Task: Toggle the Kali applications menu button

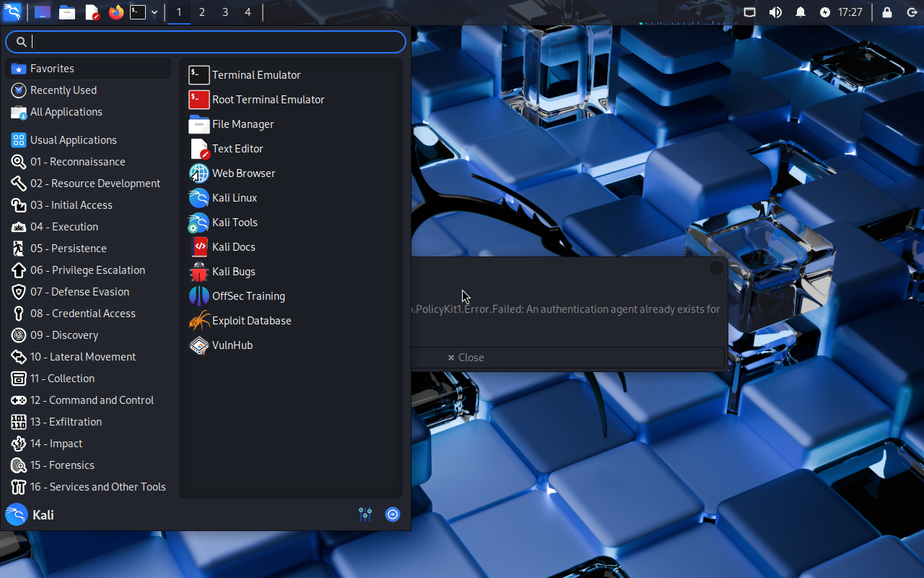Action: [x=12, y=12]
